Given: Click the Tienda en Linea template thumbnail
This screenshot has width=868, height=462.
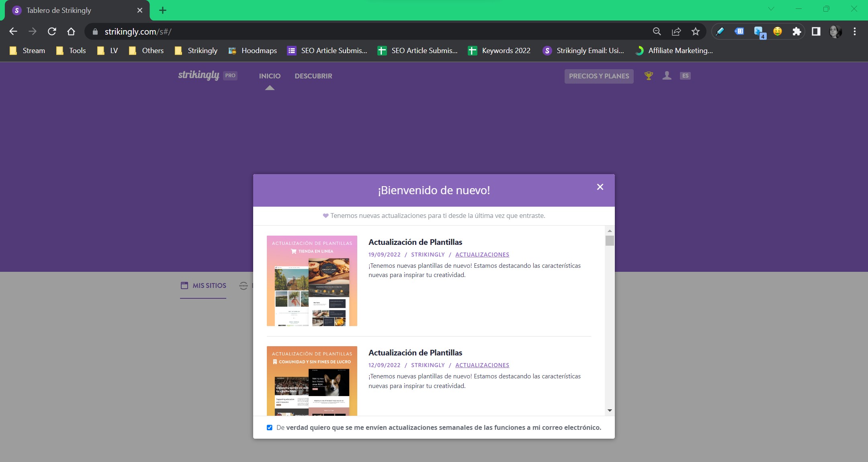Looking at the screenshot, I should pyautogui.click(x=312, y=281).
